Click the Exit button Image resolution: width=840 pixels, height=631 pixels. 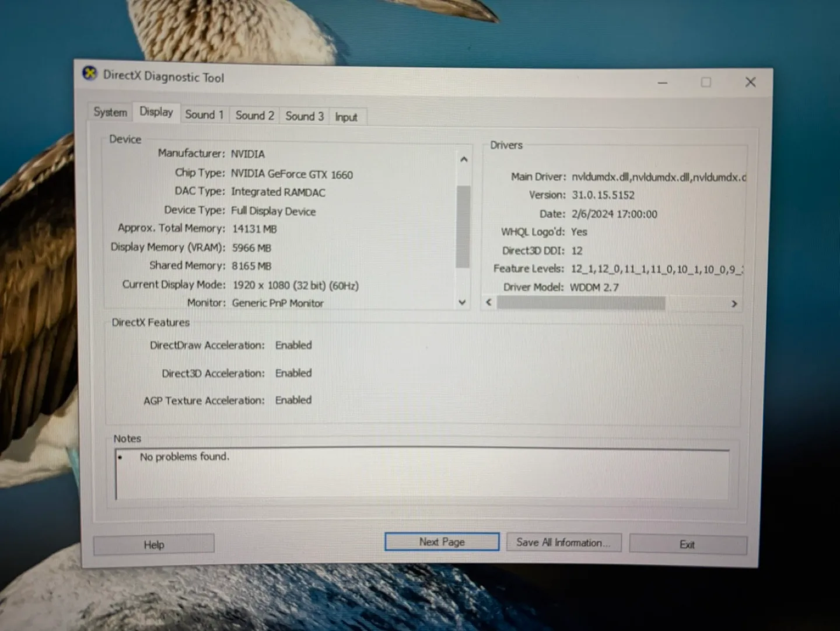pos(687,543)
